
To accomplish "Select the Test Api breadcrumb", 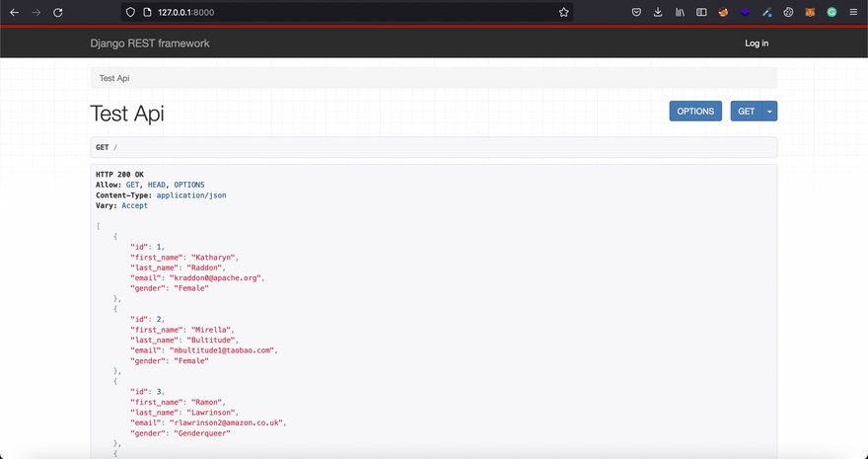I will coord(114,78).
